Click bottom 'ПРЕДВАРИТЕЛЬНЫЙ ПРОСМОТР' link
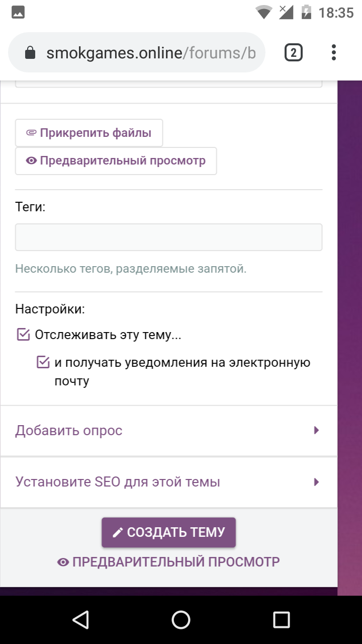The width and height of the screenshot is (362, 644). (168, 562)
